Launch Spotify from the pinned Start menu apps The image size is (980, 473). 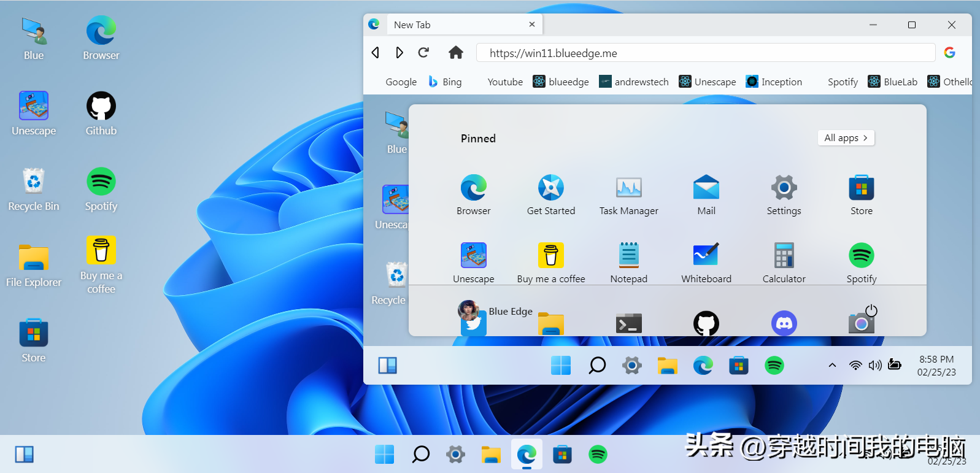click(x=862, y=263)
